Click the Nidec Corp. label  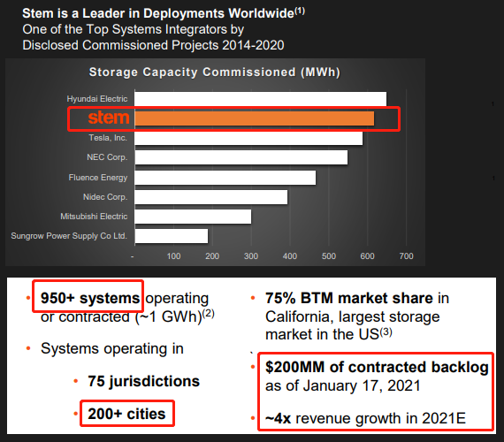tap(105, 197)
